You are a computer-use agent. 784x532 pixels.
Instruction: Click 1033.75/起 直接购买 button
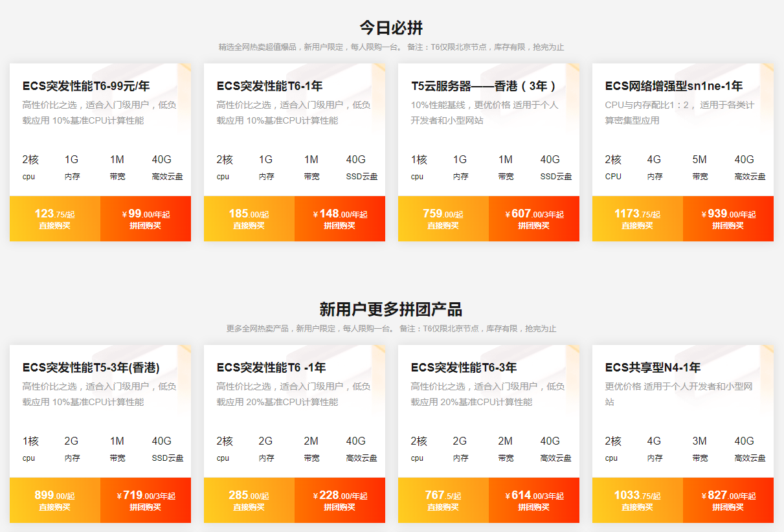tap(638, 500)
